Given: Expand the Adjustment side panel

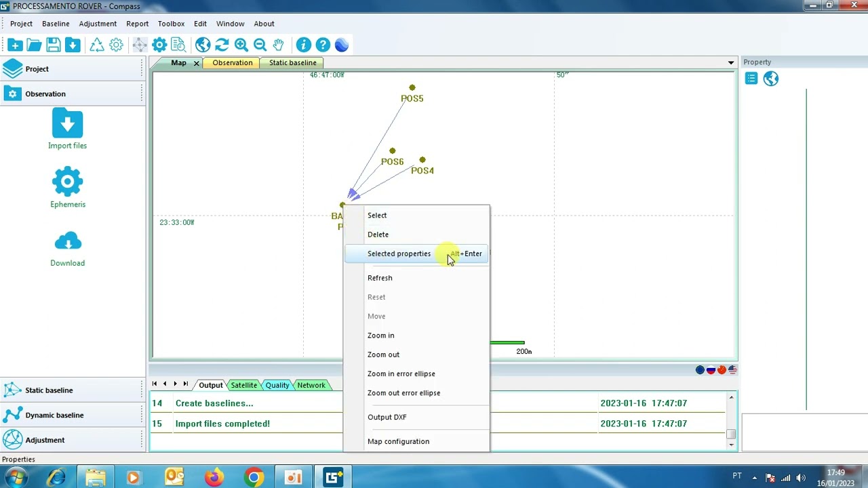Looking at the screenshot, I should 71,440.
